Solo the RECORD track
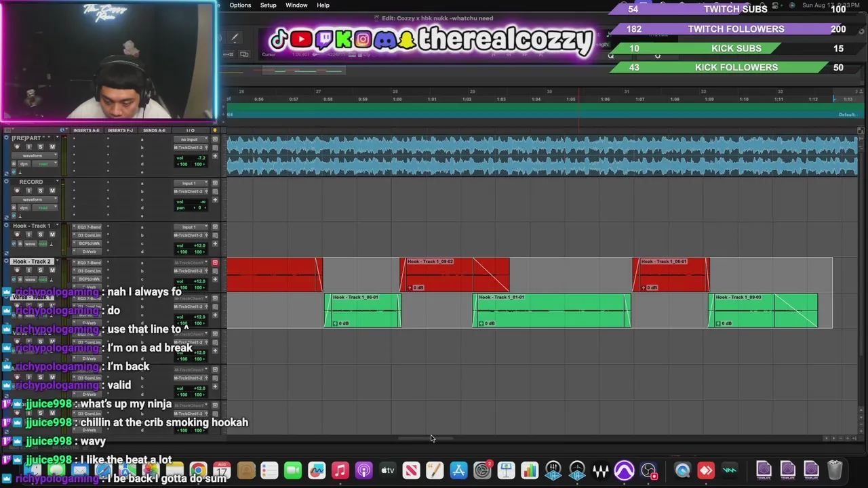Screen dimensions: 868x488 (41, 190)
